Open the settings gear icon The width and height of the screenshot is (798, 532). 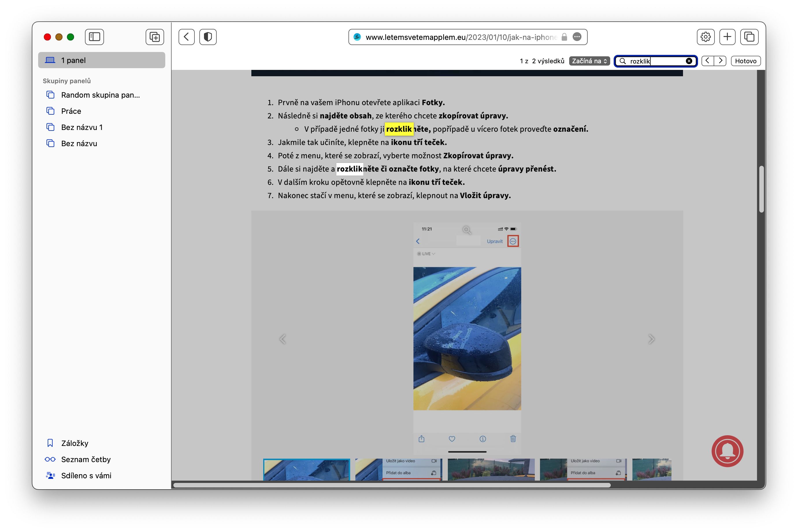pyautogui.click(x=705, y=37)
